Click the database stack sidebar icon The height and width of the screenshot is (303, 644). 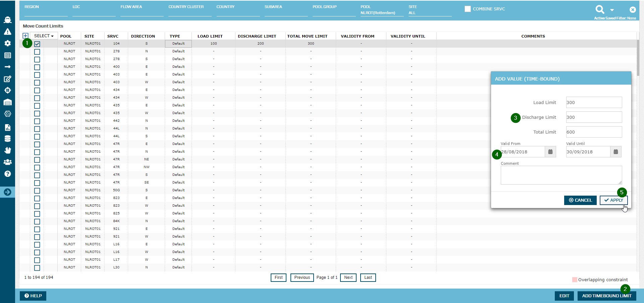[7, 139]
